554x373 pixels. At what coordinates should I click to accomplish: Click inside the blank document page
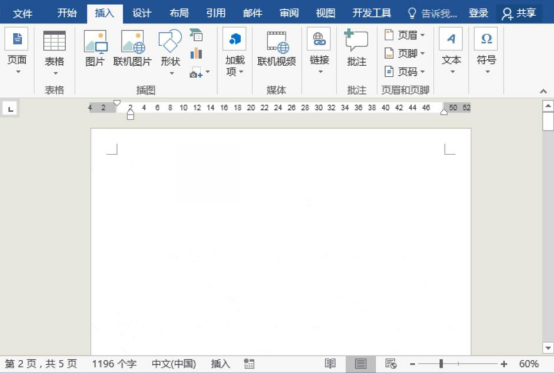click(281, 242)
